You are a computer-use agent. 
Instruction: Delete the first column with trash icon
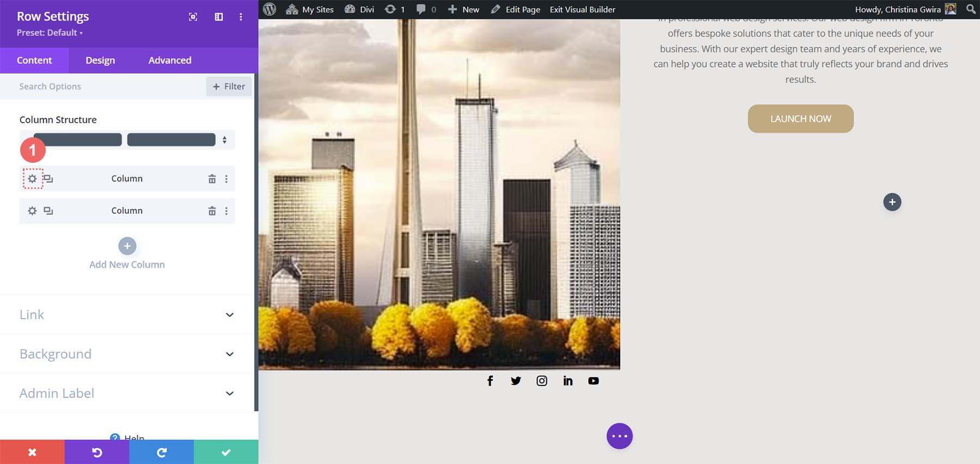[212, 179]
